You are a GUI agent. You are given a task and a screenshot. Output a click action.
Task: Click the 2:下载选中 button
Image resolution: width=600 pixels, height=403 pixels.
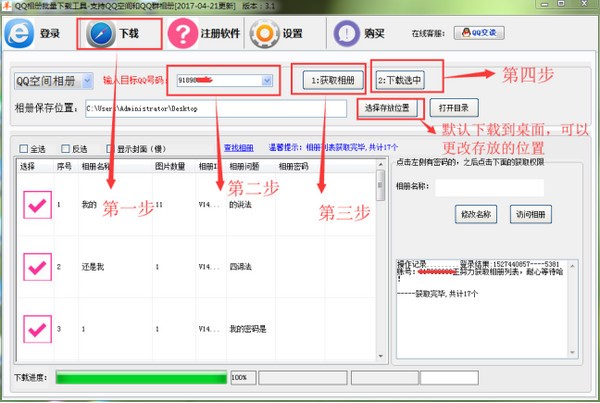click(400, 80)
